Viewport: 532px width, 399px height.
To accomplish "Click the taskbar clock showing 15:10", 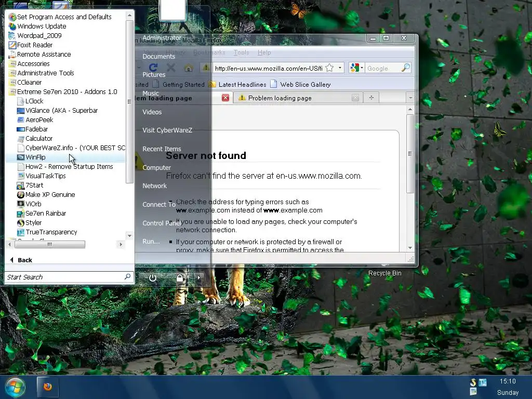I will pyautogui.click(x=508, y=381).
